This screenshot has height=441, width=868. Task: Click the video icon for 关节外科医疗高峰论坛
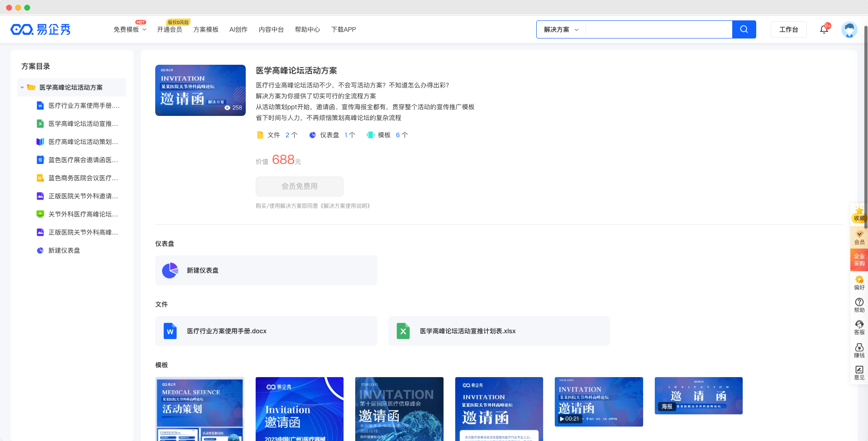40,214
